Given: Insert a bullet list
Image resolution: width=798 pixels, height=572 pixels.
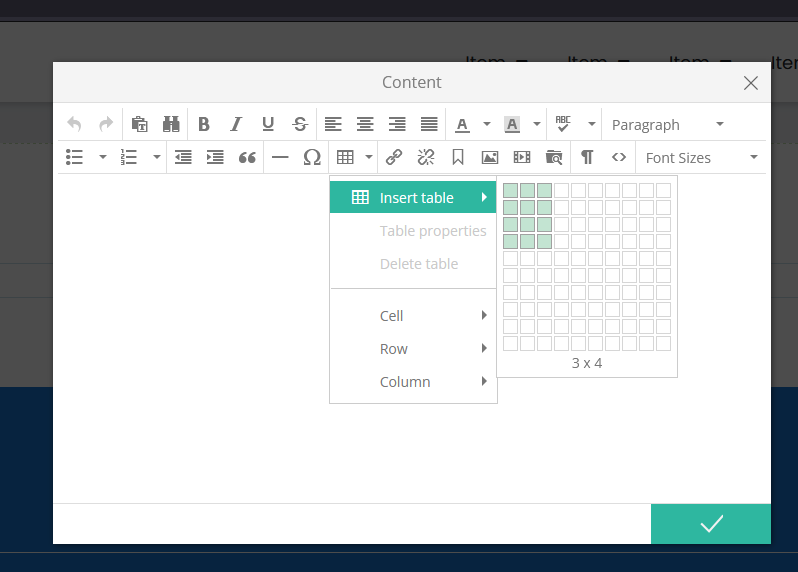Looking at the screenshot, I should (x=74, y=157).
